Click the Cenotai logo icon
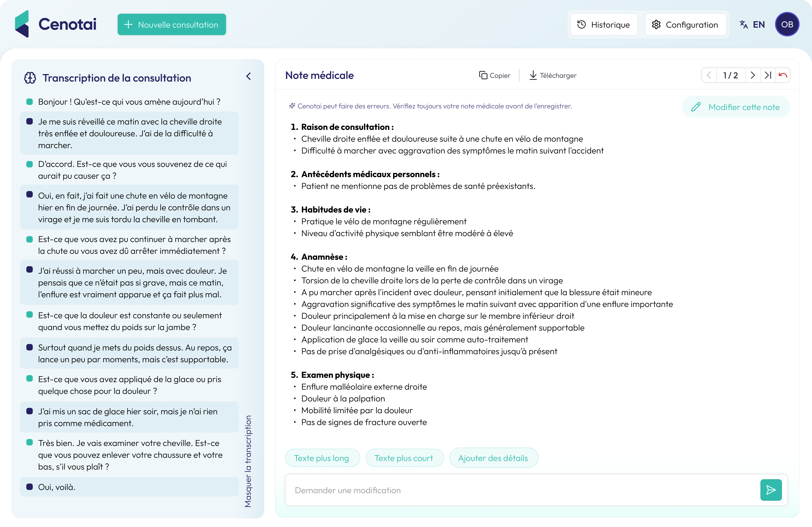Viewport: 812px width, 527px height. click(22, 24)
